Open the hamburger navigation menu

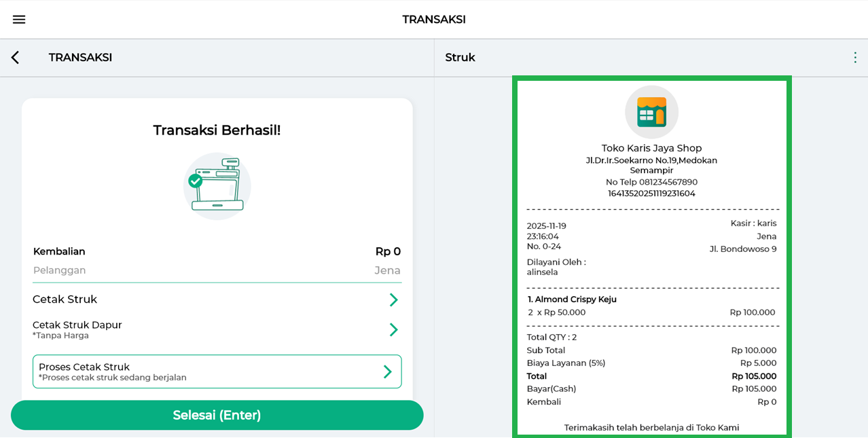(19, 20)
